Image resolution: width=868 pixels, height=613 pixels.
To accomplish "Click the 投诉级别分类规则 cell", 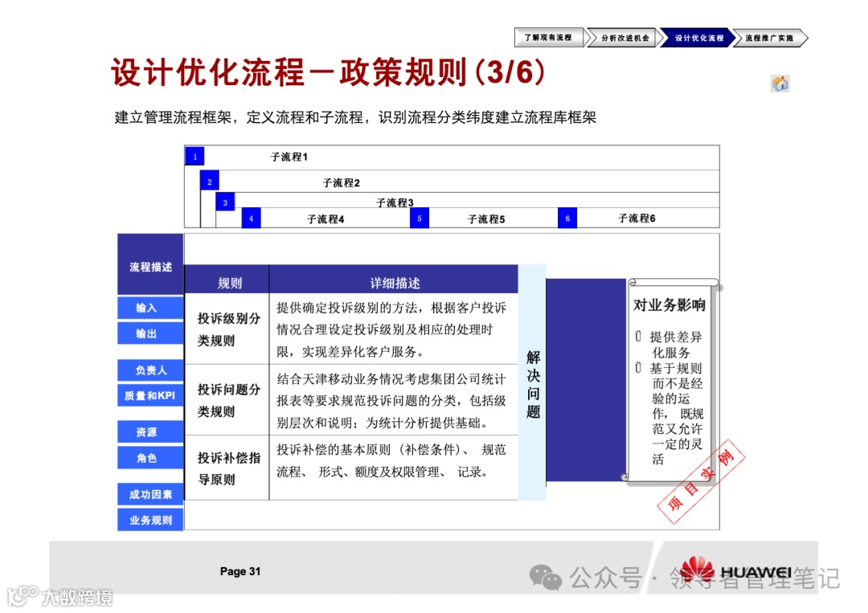I will pos(228,329).
